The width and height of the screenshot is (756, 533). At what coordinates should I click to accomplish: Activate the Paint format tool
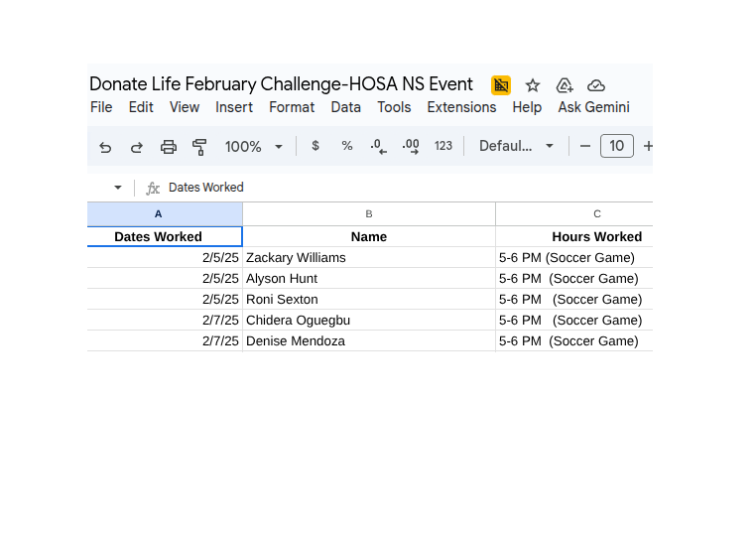pos(199,147)
